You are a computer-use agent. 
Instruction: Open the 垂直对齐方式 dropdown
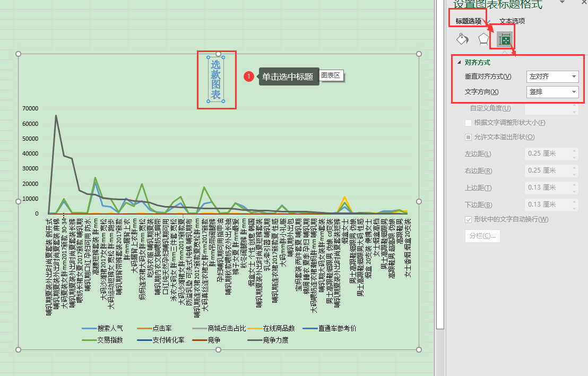pyautogui.click(x=552, y=76)
